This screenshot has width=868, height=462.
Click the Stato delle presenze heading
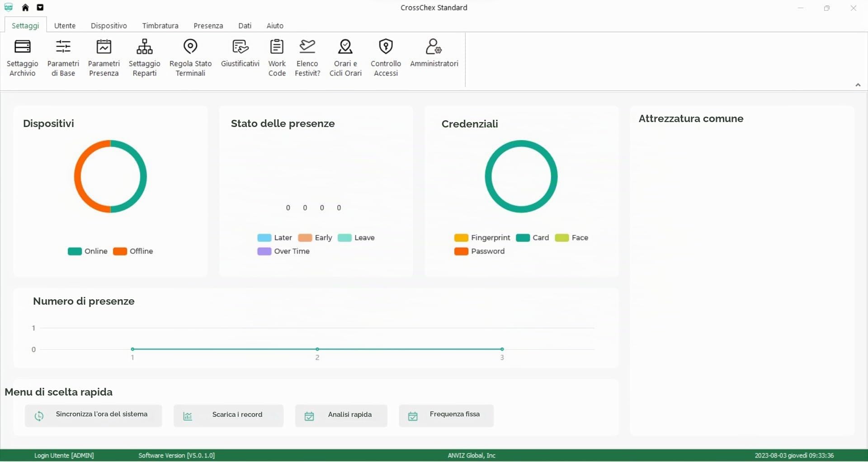coord(283,123)
